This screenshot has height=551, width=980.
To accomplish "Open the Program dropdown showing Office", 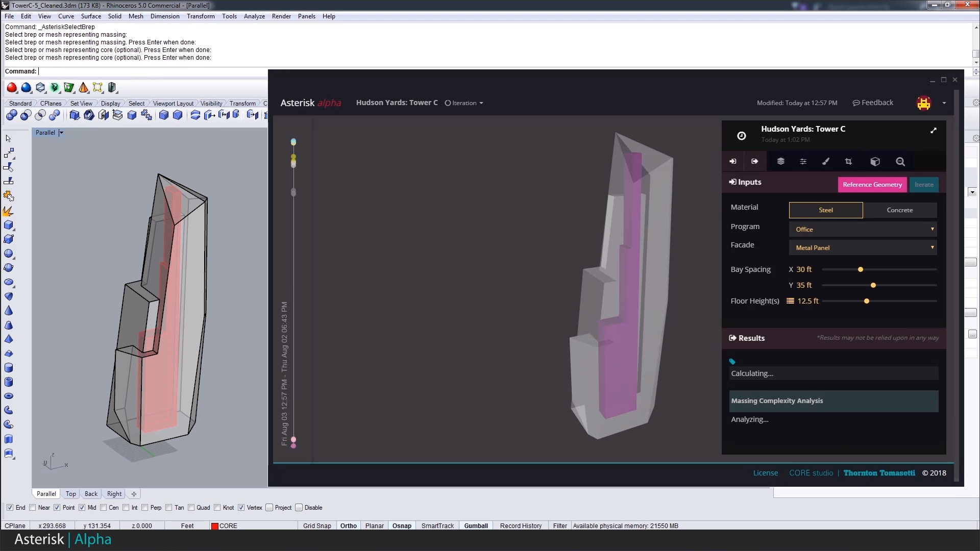I will [x=863, y=229].
